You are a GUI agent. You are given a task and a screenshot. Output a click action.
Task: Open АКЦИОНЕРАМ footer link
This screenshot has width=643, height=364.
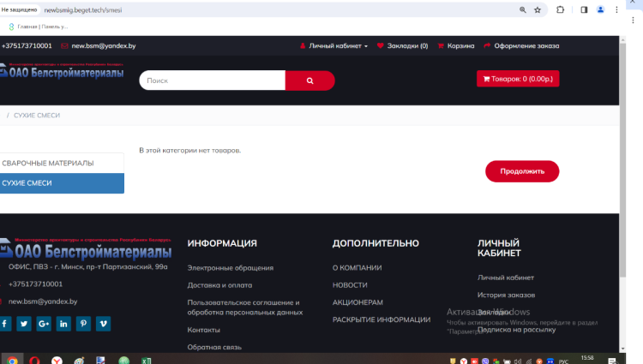tap(358, 302)
